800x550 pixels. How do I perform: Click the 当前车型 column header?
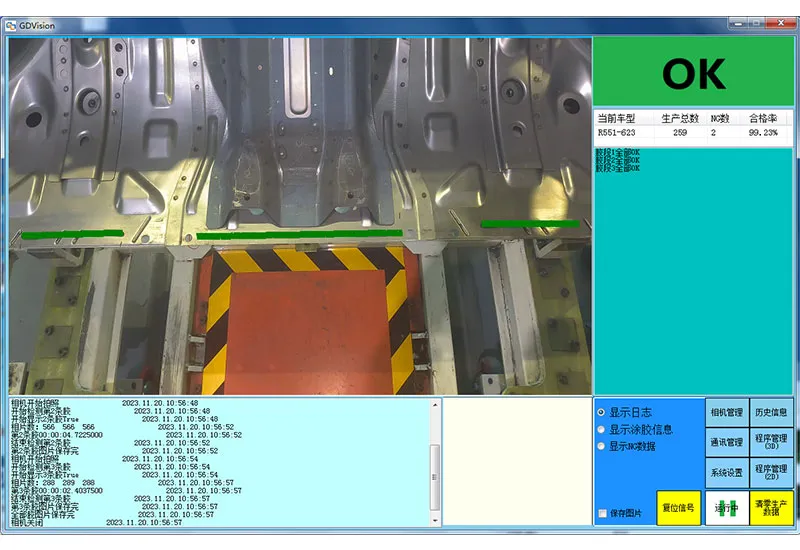(617, 118)
